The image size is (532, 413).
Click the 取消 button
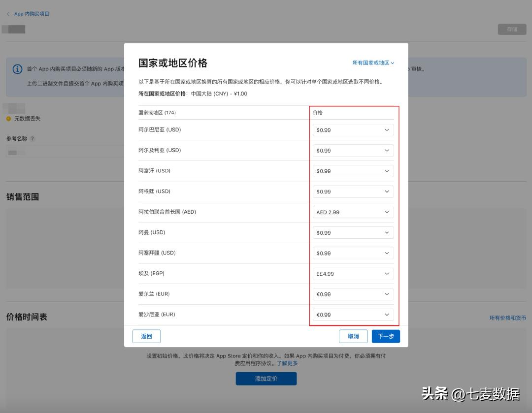coord(354,336)
